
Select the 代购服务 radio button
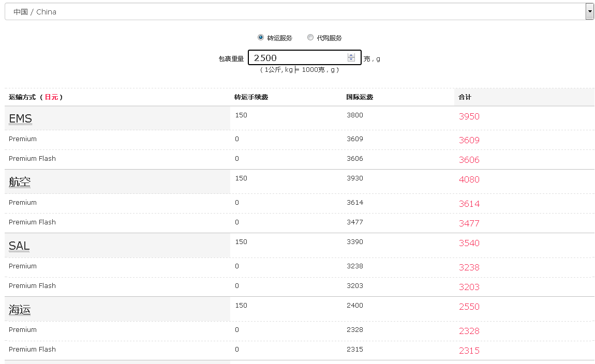tap(310, 37)
